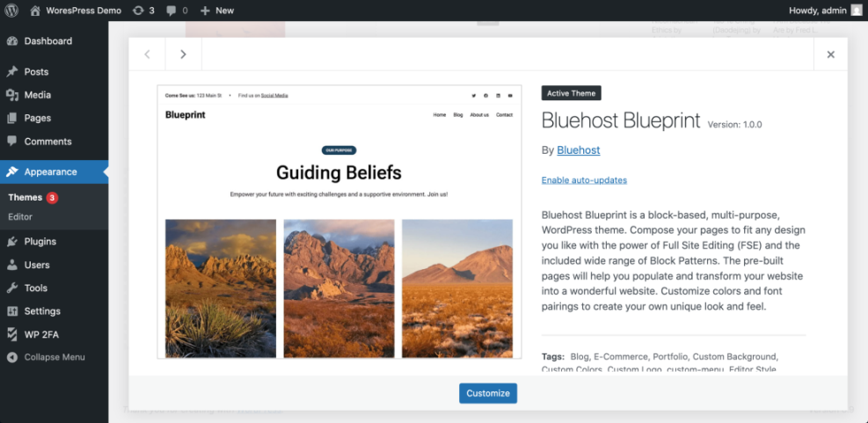The width and height of the screenshot is (868, 423).
Task: Click the New label in admin bar
Action: click(x=225, y=10)
